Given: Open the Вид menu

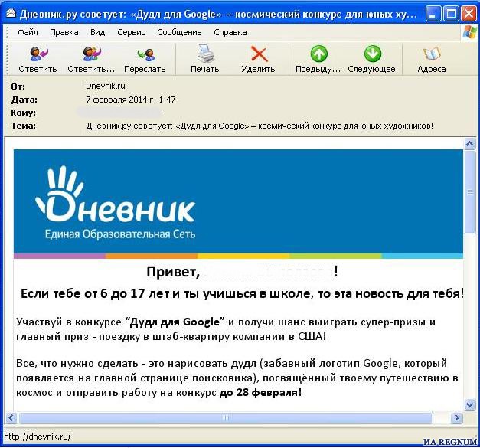Looking at the screenshot, I should click(98, 32).
